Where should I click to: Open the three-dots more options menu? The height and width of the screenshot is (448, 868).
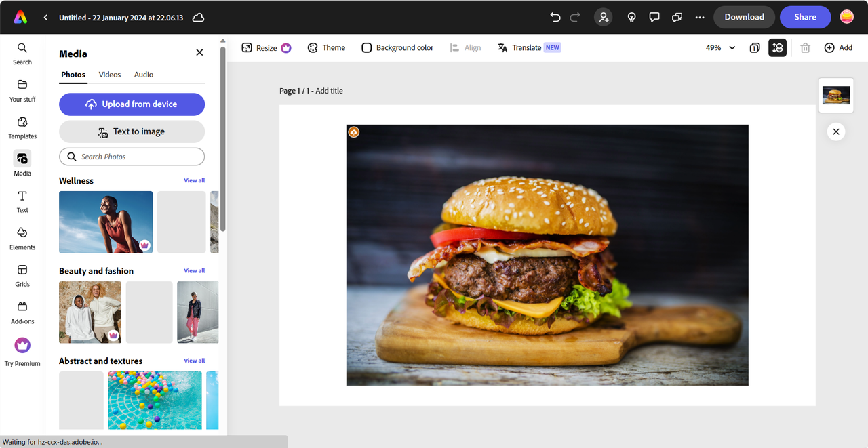(x=700, y=18)
